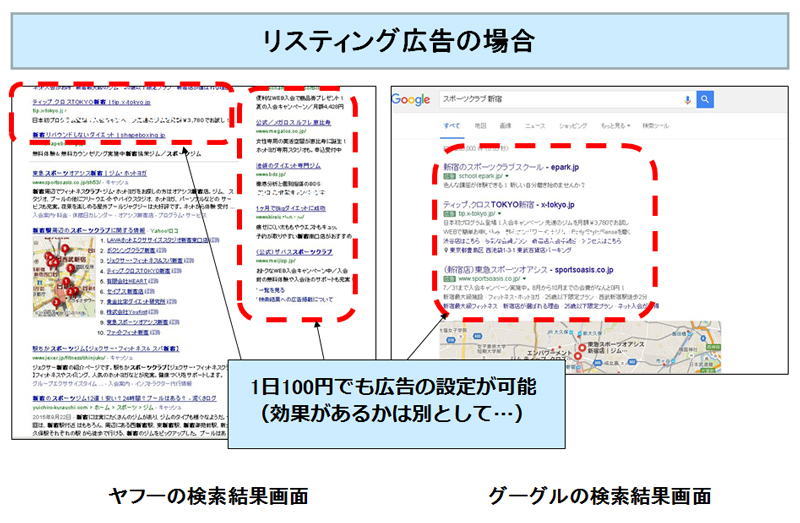Open sidebar ad ダイエット専門ジム
This screenshot has width=800, height=523.
[x=288, y=166]
